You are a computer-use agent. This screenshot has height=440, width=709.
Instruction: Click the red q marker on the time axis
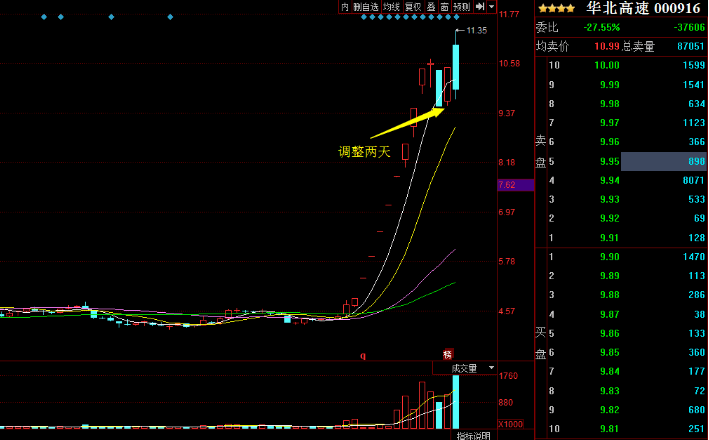point(363,355)
